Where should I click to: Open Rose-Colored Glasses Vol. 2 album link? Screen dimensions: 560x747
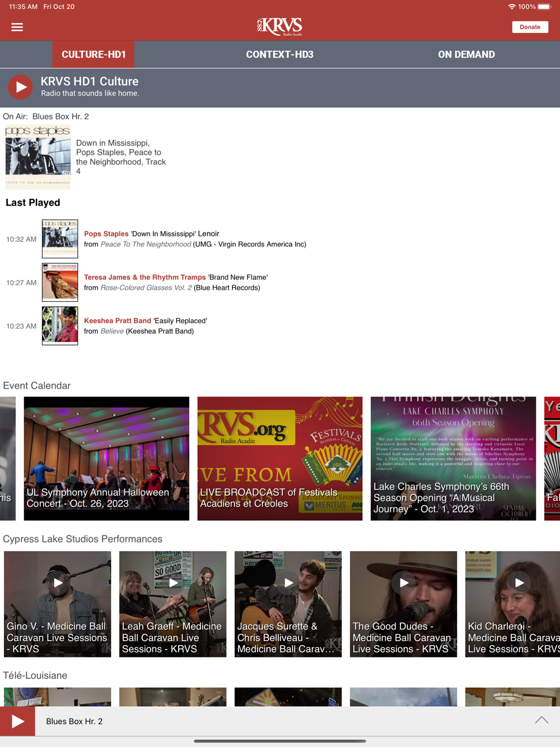coord(146,288)
